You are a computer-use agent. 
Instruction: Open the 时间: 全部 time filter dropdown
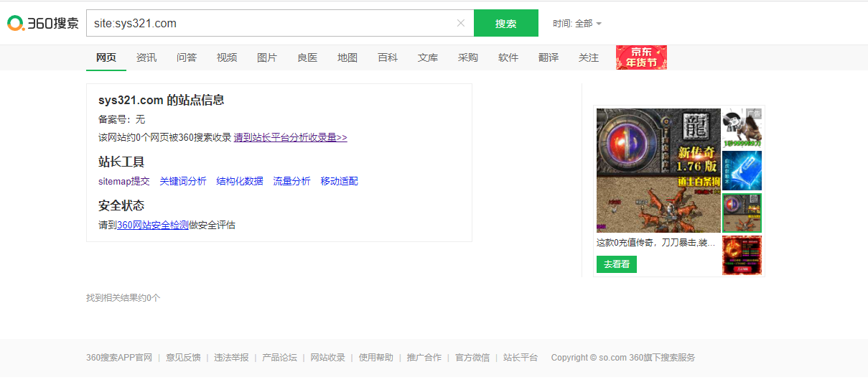[x=577, y=24]
